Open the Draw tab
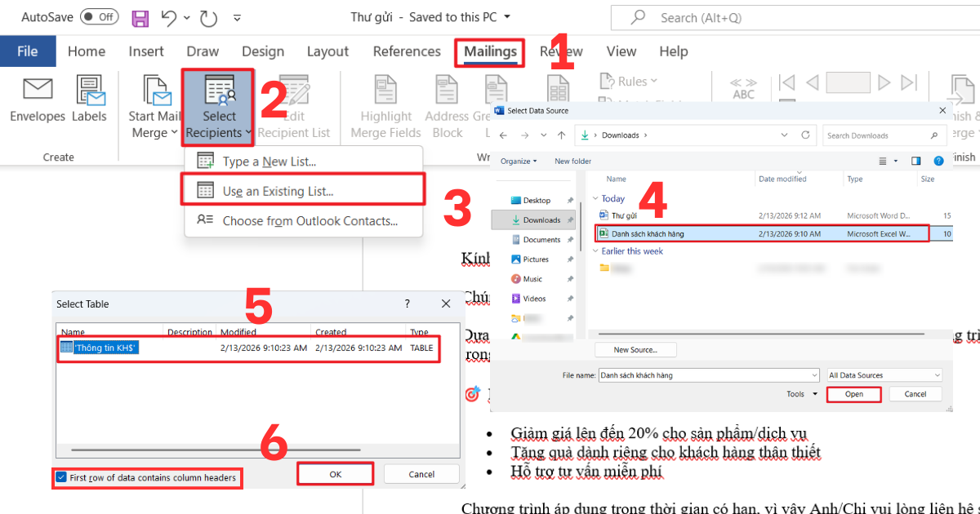Image resolution: width=980 pixels, height=514 pixels. pos(203,51)
